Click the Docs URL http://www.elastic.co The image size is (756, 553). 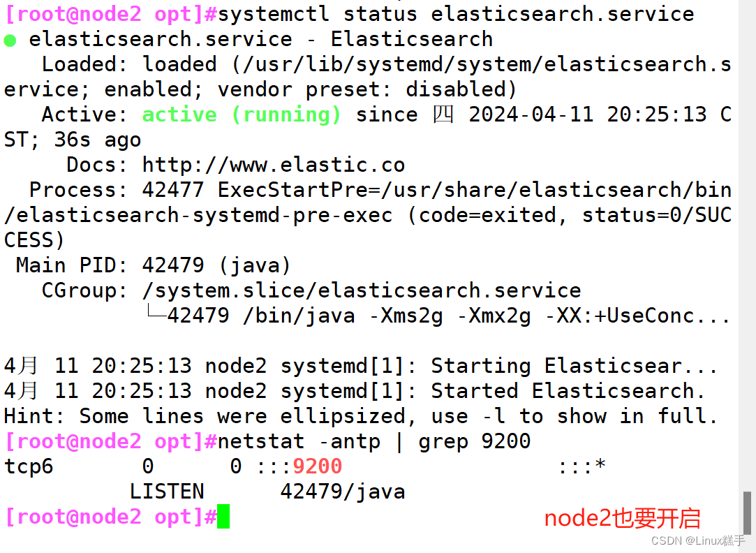point(274,165)
